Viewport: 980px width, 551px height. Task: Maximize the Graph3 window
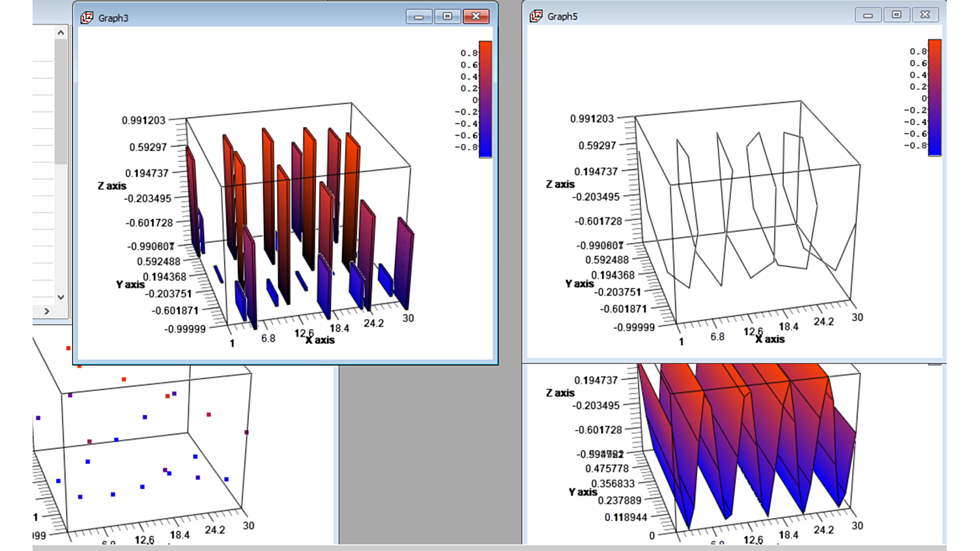coord(448,16)
